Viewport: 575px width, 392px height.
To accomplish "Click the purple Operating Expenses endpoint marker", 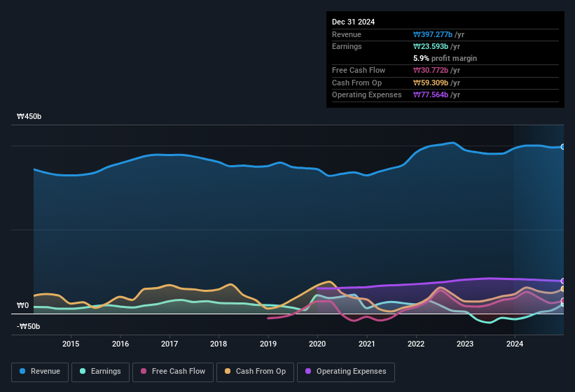I will [563, 281].
